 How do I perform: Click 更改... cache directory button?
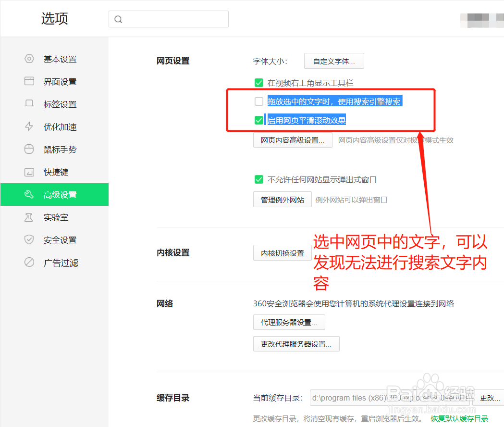490,398
